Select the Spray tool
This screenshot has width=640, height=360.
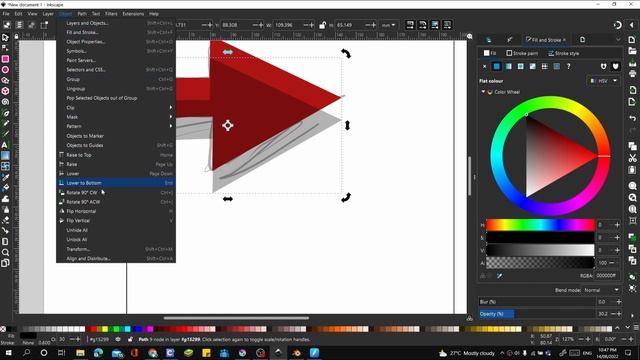tap(5, 209)
